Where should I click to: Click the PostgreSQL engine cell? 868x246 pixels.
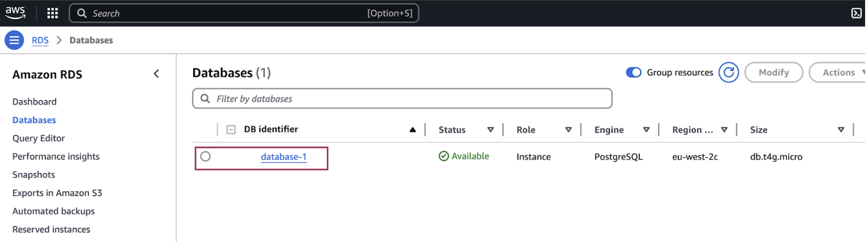click(618, 157)
